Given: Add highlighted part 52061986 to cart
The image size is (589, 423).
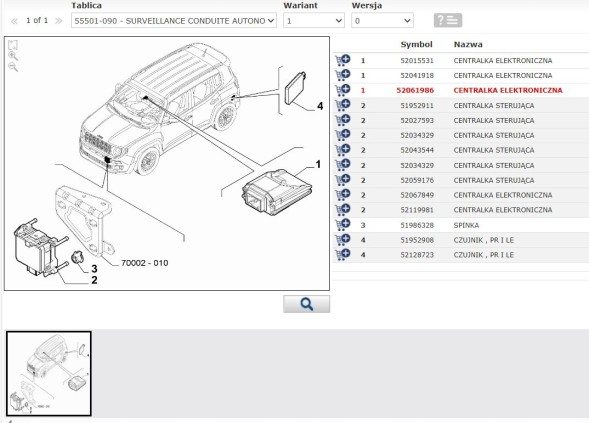Looking at the screenshot, I should click(342, 90).
